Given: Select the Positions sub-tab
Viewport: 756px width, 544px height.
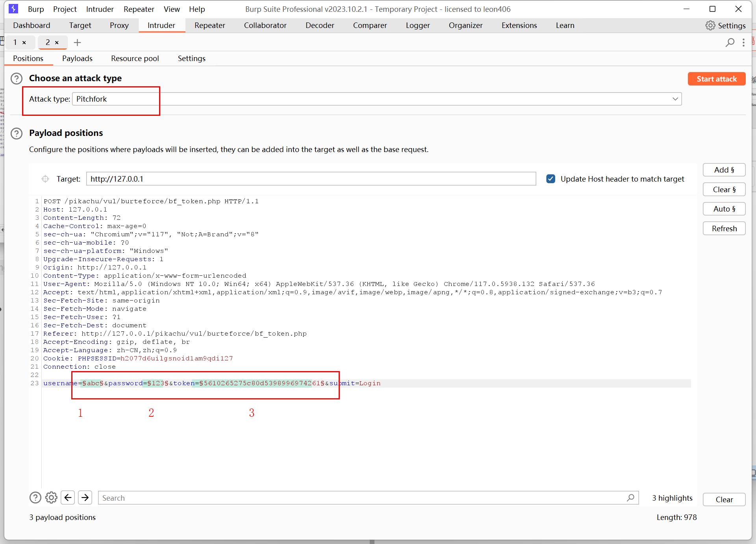Looking at the screenshot, I should tap(28, 58).
